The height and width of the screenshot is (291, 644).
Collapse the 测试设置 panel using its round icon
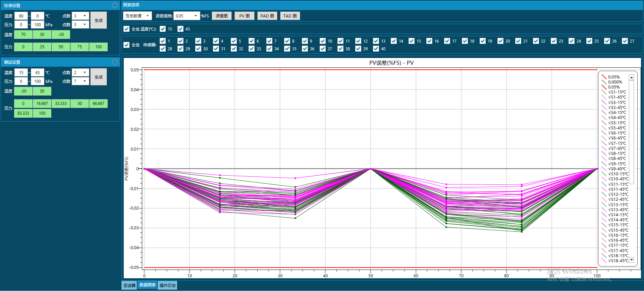pyautogui.click(x=115, y=62)
